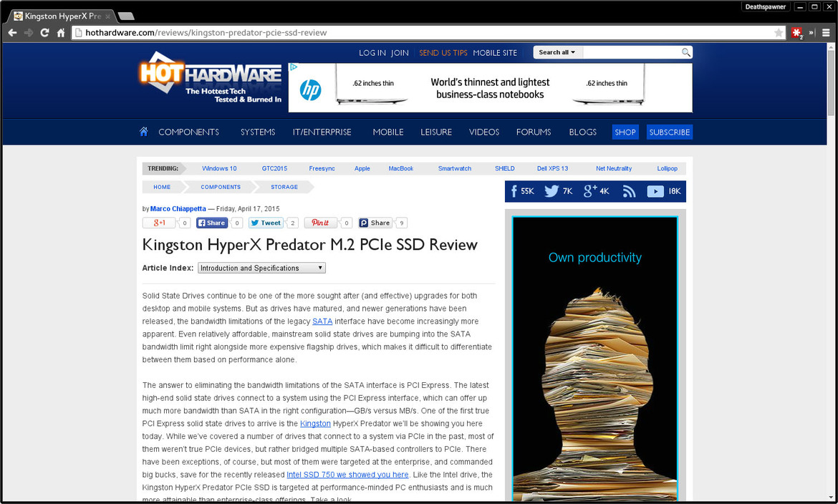The height and width of the screenshot is (504, 838).
Task: Open the MOBILE menu
Action: point(388,132)
